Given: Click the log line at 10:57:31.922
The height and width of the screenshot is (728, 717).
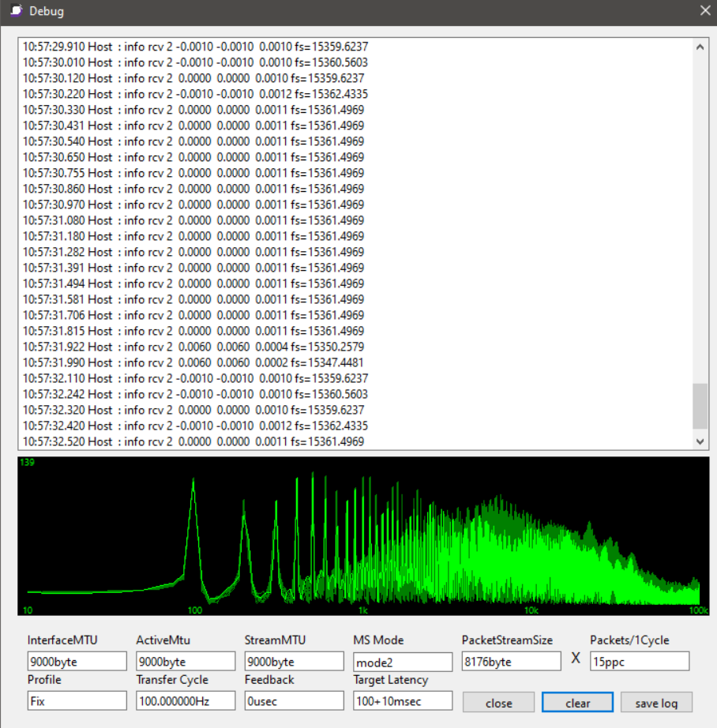Looking at the screenshot, I should 195,347.
